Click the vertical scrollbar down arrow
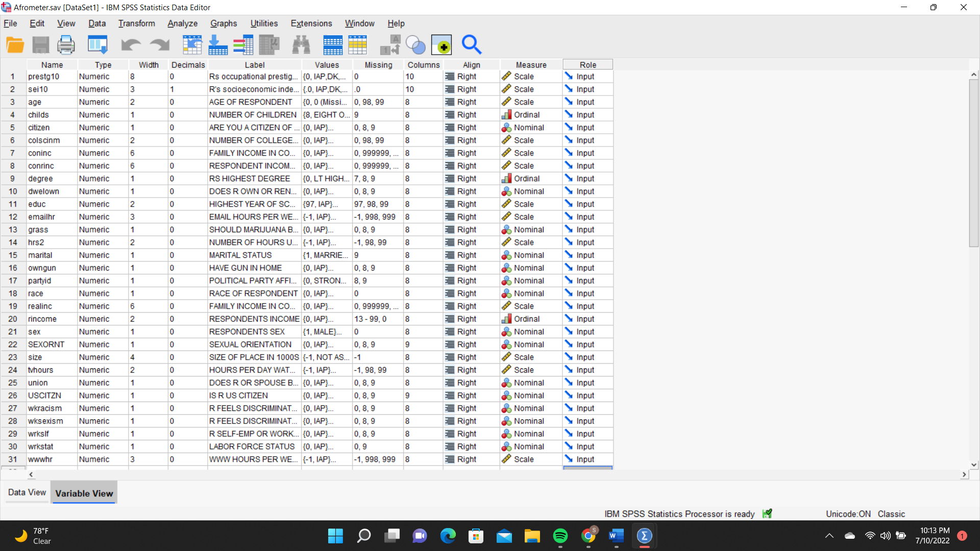The height and width of the screenshot is (551, 980). 974,465
